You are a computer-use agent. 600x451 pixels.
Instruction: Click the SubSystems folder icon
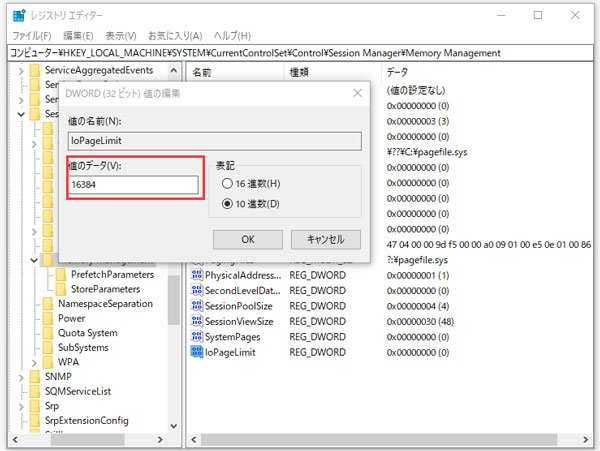tap(48, 347)
